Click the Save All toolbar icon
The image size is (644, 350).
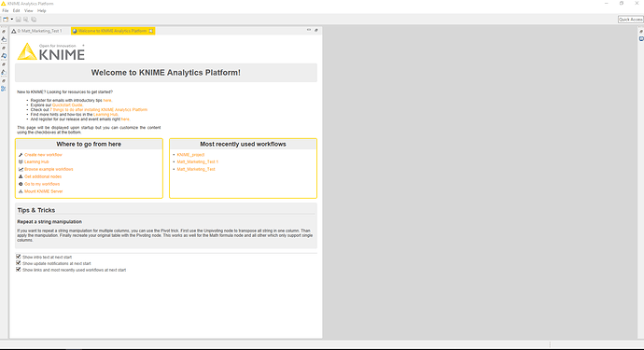34,20
